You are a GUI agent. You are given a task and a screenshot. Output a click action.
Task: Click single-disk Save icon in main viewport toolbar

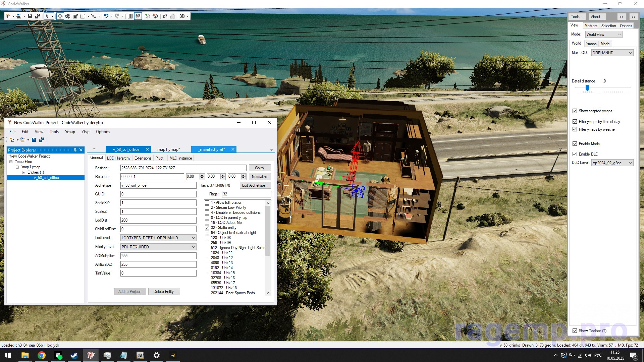point(30,16)
